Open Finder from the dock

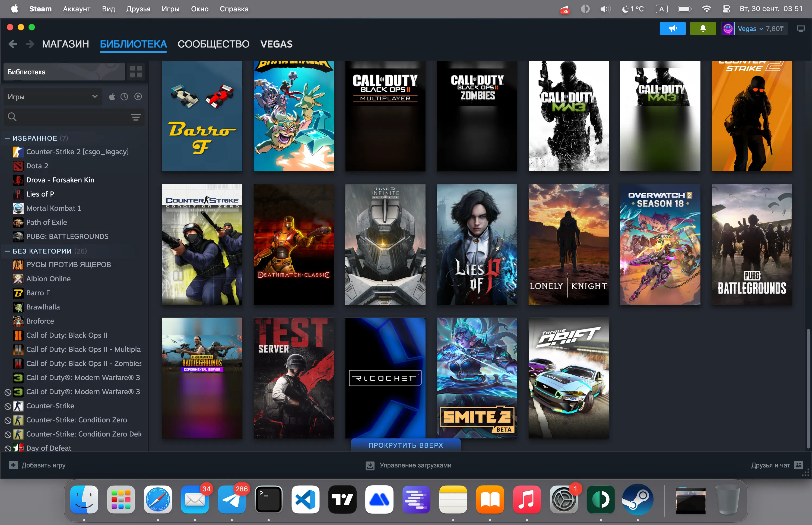84,499
